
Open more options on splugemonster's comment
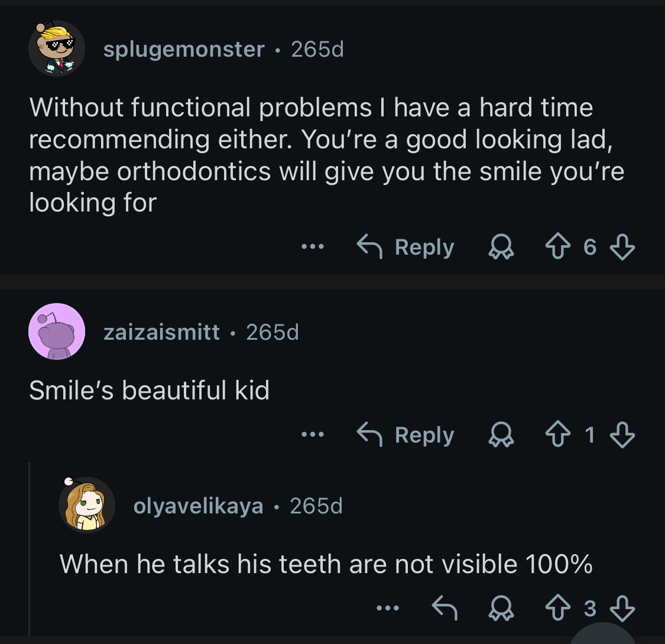pyautogui.click(x=312, y=247)
